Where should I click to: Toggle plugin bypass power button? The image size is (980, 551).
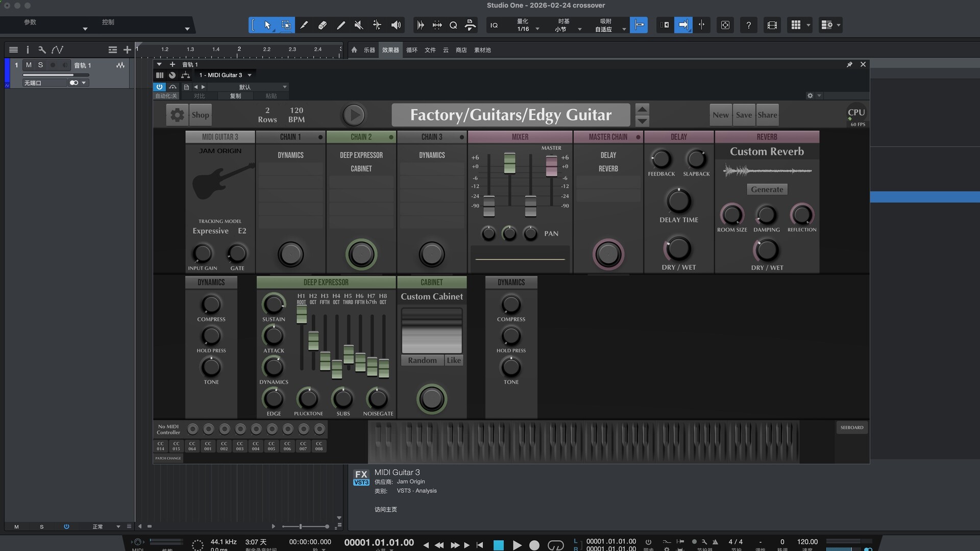[160, 87]
